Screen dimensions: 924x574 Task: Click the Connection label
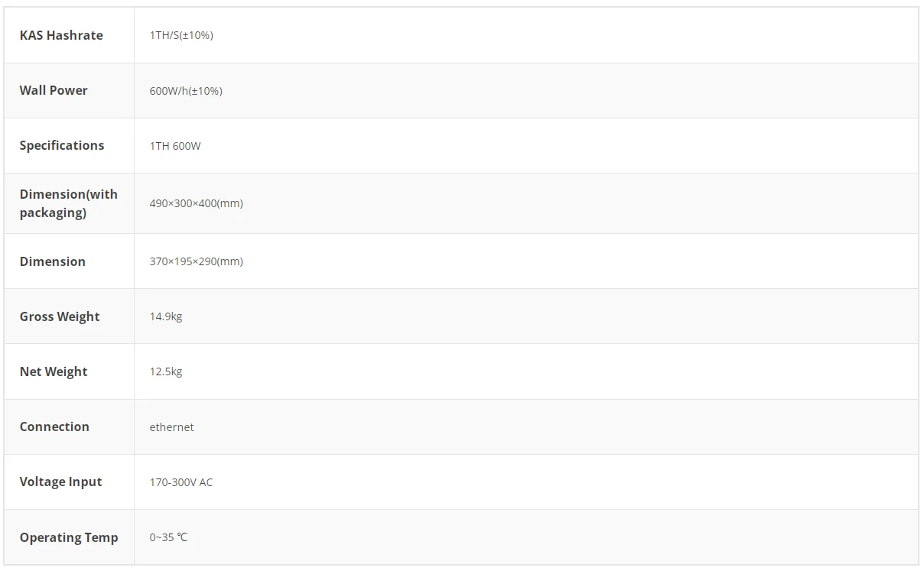pos(54,426)
